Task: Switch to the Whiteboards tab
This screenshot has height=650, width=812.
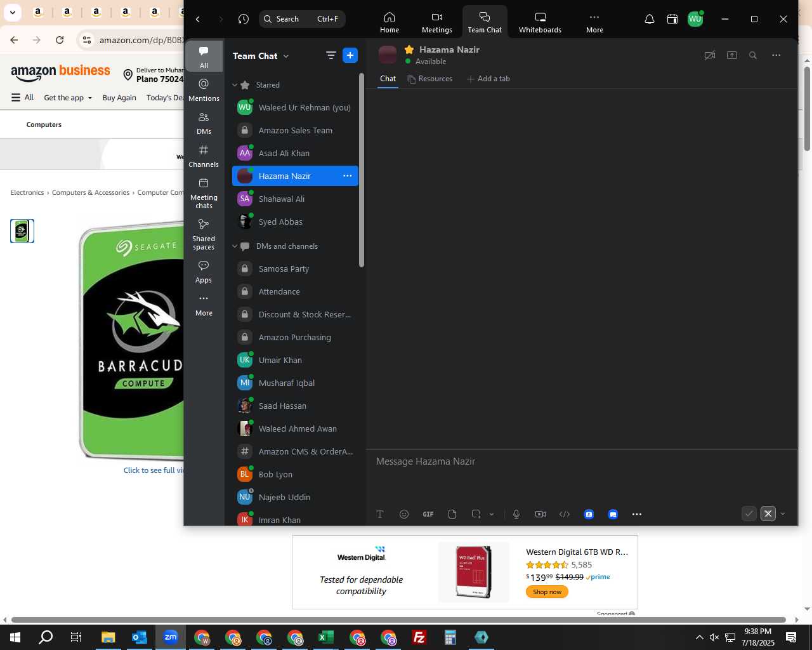Action: 540,22
